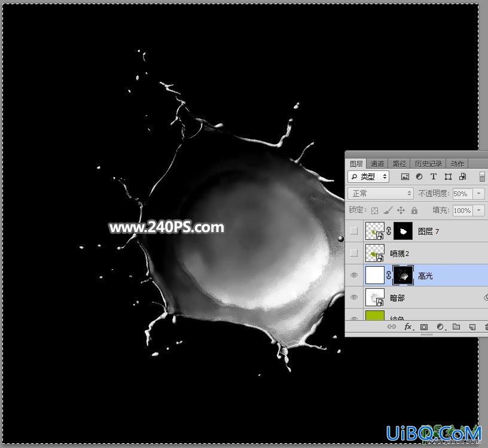This screenshot has height=448, width=488.
Task: Select 暗部 layer thumbnail
Action: 375,297
